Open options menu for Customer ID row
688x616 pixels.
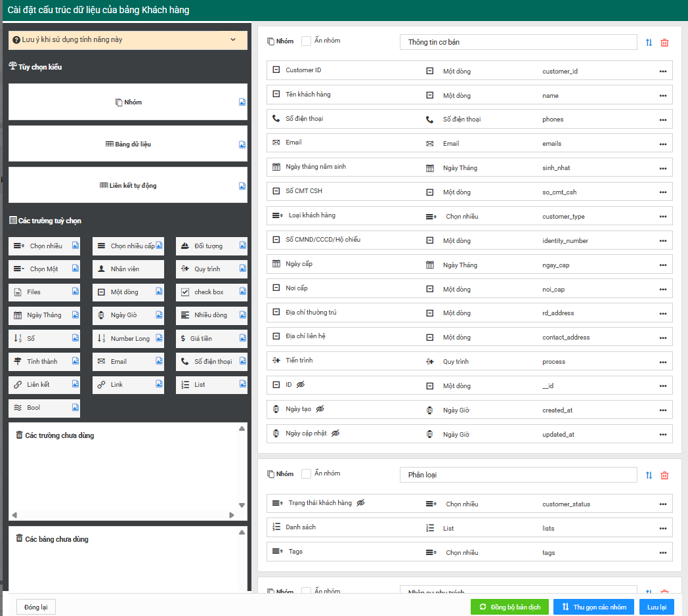click(663, 71)
